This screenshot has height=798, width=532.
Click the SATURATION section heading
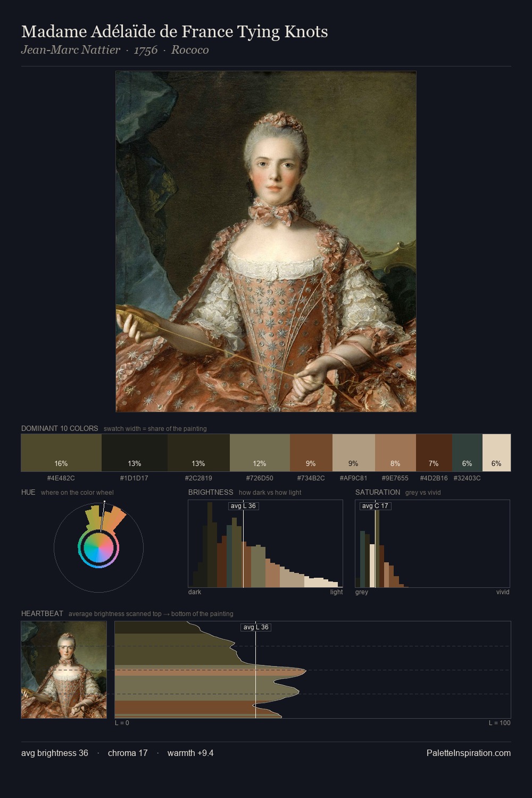pos(378,492)
